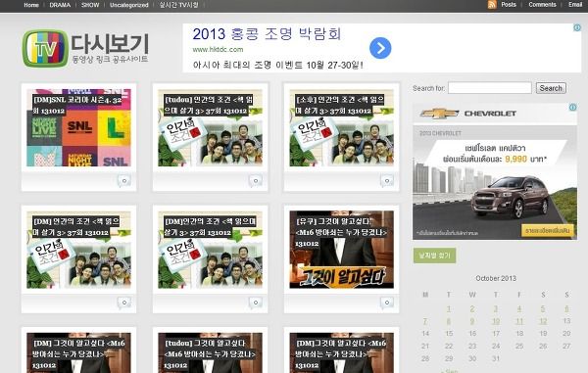This screenshot has width=588, height=373.
Task: Click the Chevrolet bowtie logo
Action: click(x=439, y=114)
